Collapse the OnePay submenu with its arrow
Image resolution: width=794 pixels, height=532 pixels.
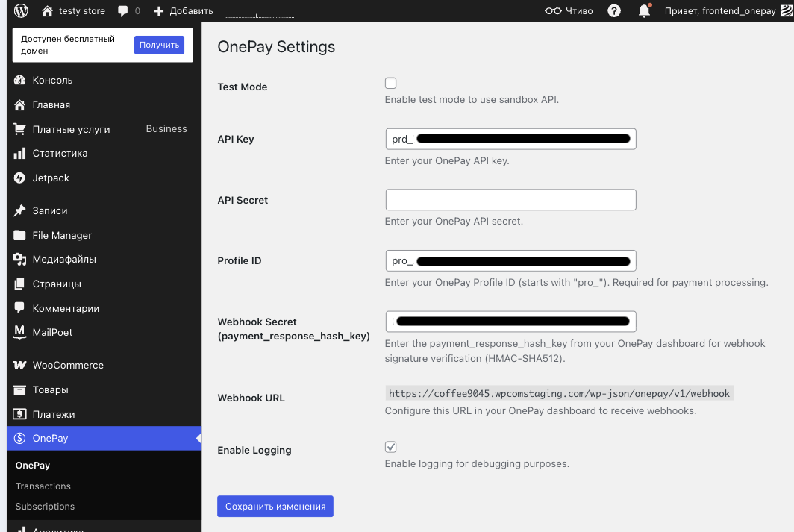coord(197,439)
